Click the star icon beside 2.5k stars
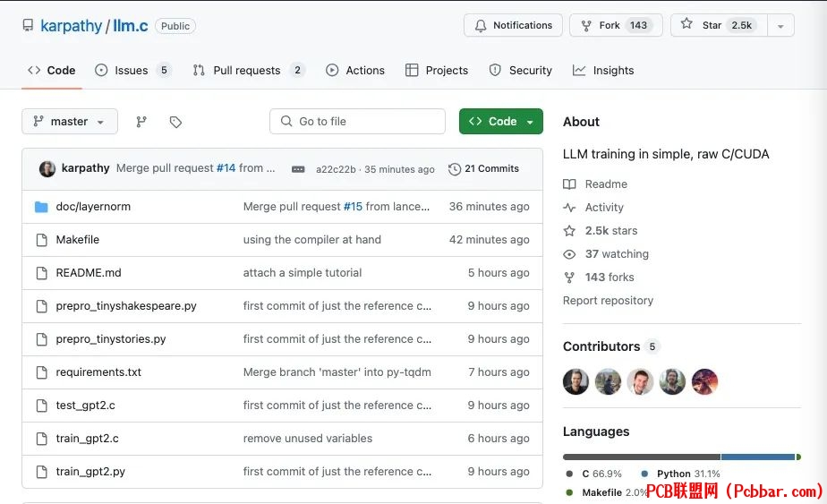827x504 pixels. (569, 231)
